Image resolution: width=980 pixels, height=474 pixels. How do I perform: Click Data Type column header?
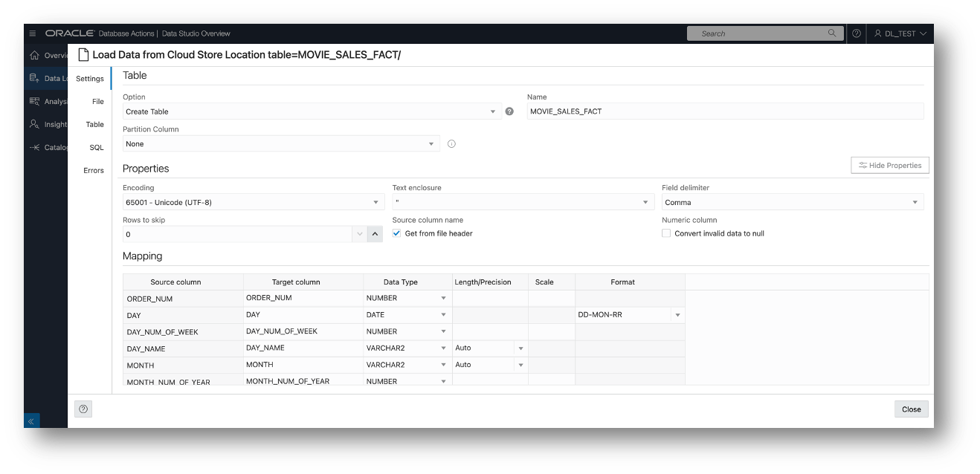[x=407, y=282]
